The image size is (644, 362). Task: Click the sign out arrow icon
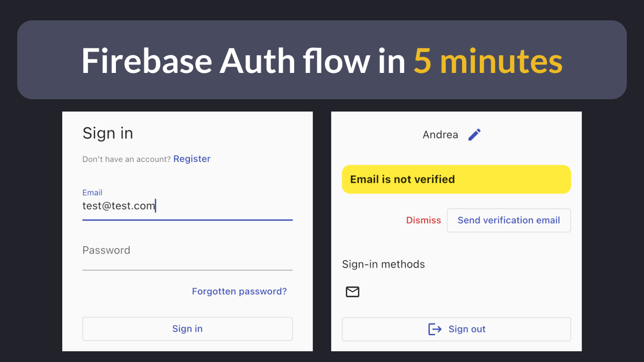point(435,329)
